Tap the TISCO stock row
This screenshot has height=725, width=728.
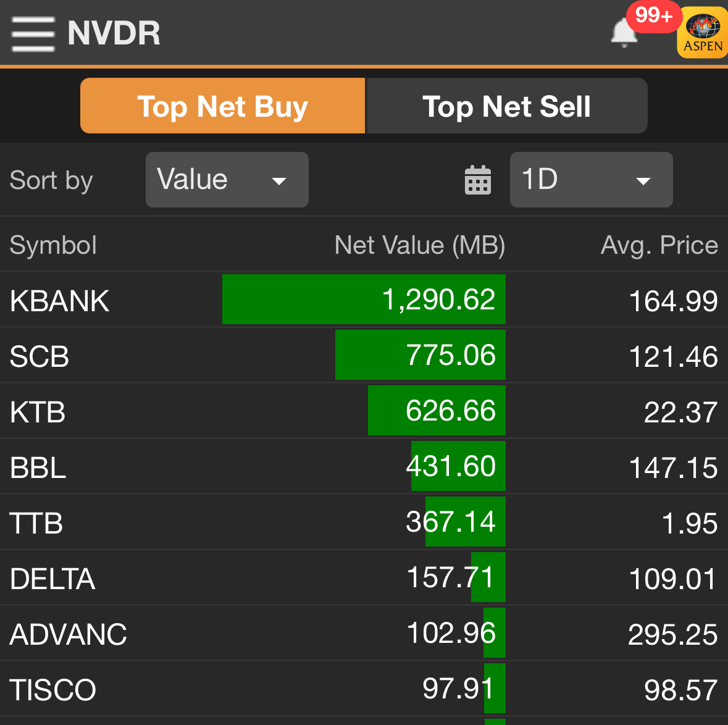[x=53, y=690]
